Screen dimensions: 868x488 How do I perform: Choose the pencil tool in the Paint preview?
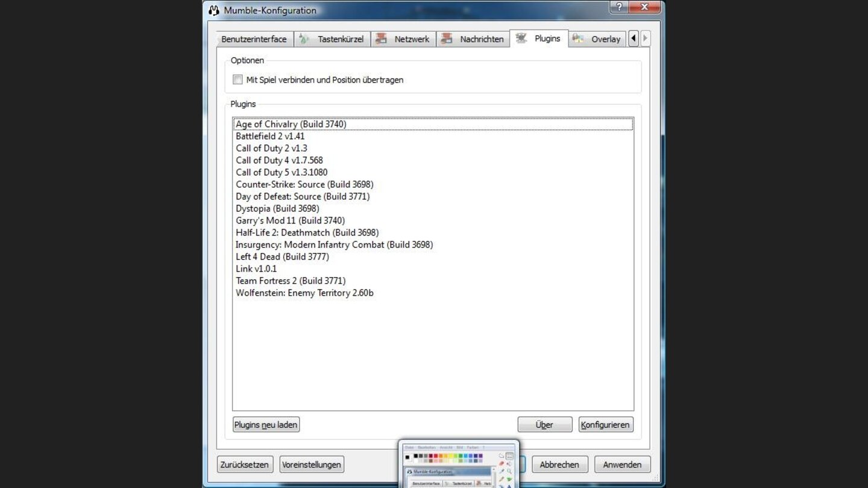tap(502, 480)
